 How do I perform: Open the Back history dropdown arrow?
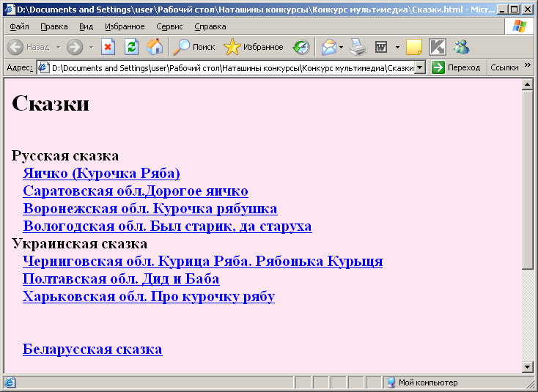tap(59, 47)
